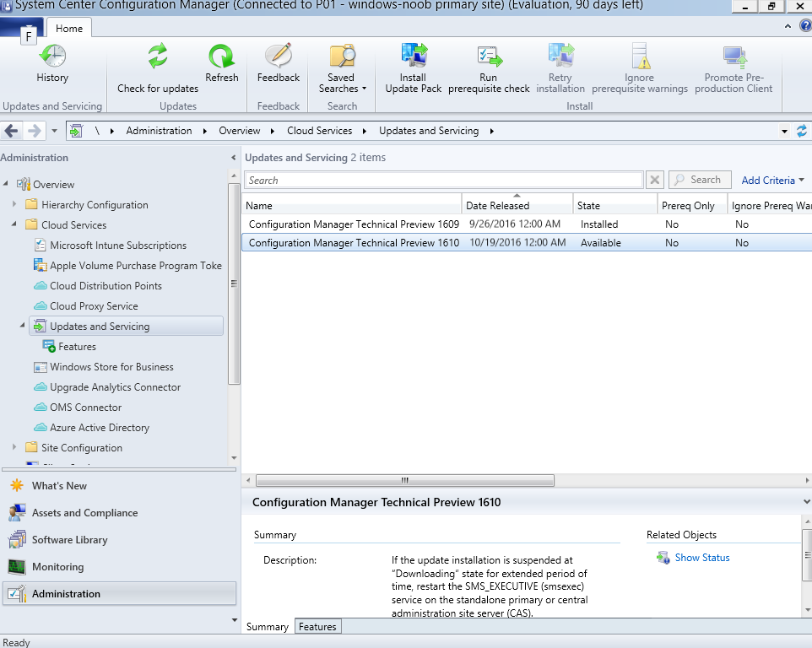Open the Show Status link
The width and height of the screenshot is (812, 648).
pos(702,558)
